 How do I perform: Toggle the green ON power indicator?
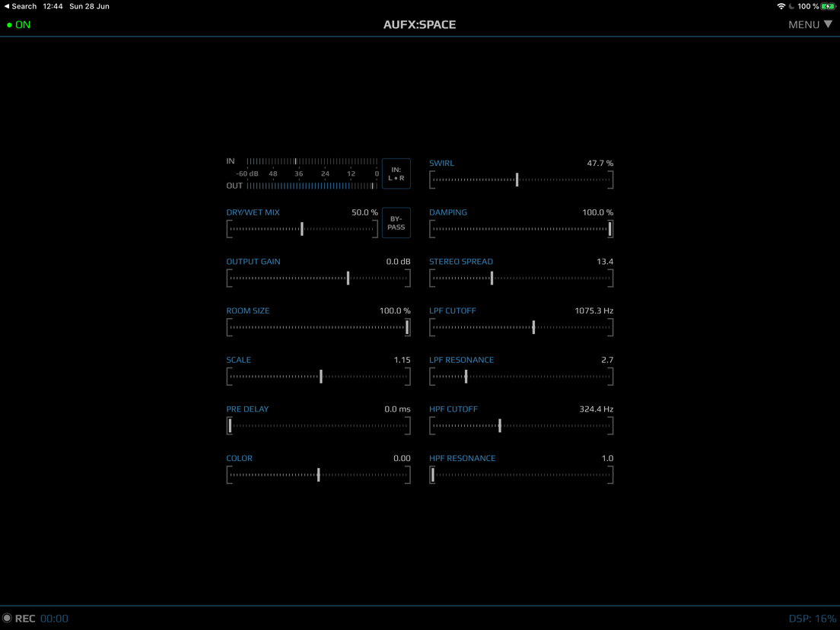coord(19,24)
